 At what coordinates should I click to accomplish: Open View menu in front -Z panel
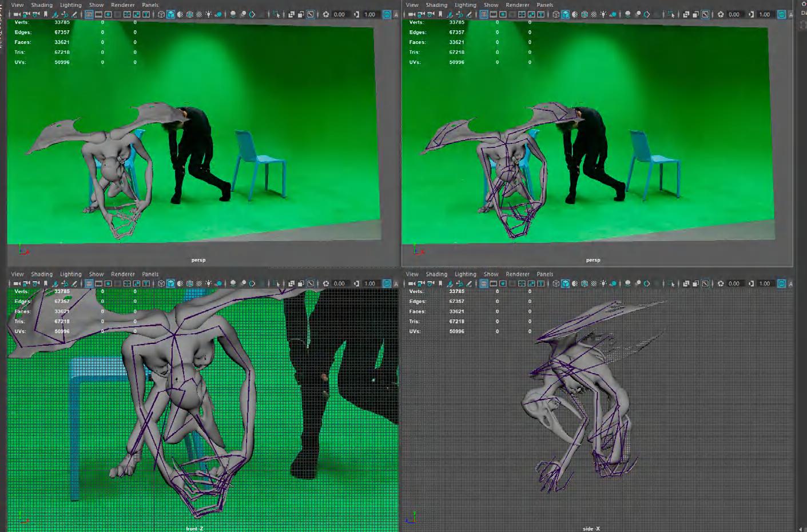[x=18, y=274]
